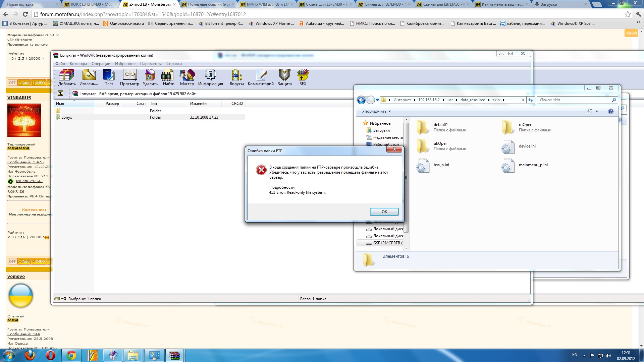Open the Параметры menu
The width and height of the screenshot is (644, 362).
pos(151,64)
